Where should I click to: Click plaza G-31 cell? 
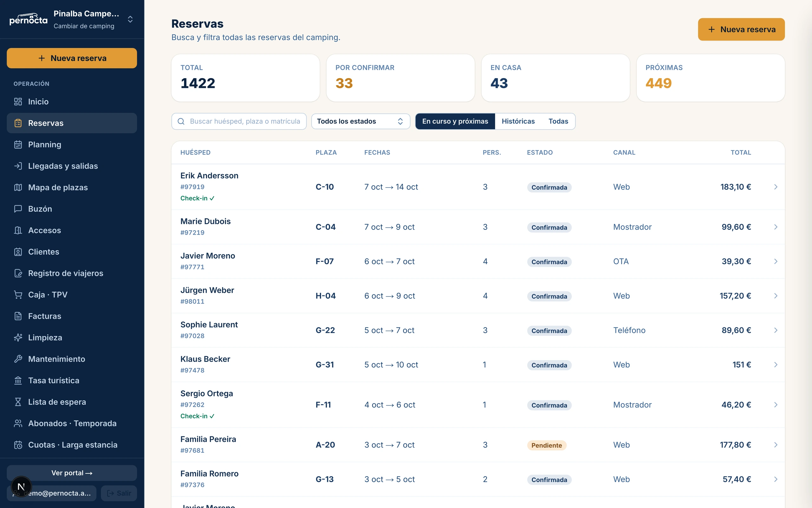[x=325, y=365]
